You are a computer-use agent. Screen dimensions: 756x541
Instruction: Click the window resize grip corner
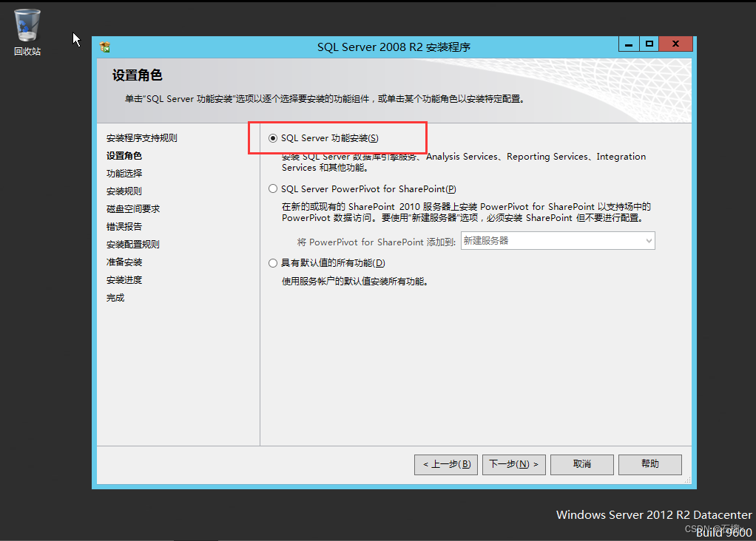pos(687,480)
